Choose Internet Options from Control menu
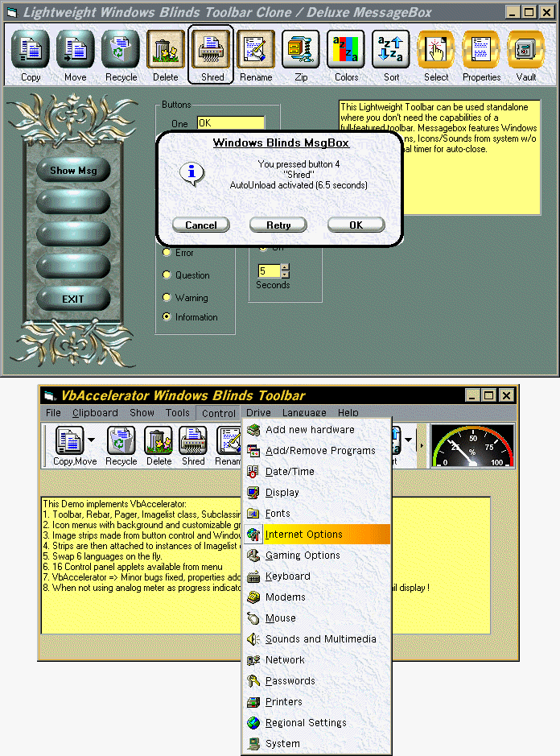Viewport: 560px width, 756px height. point(304,535)
